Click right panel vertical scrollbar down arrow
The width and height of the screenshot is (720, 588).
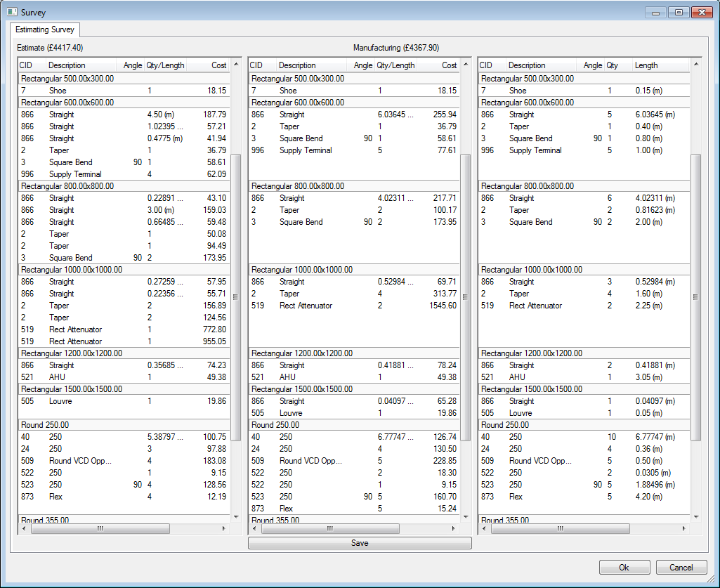pos(696,517)
